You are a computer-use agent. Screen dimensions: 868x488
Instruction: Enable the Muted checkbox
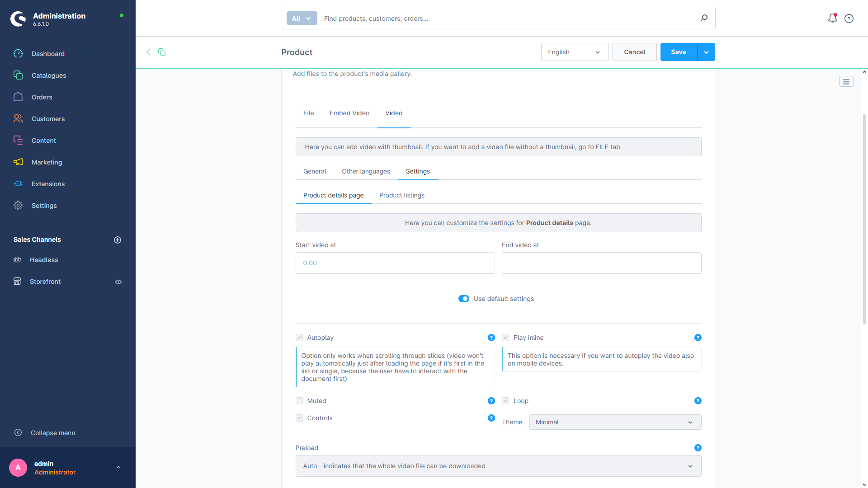(x=299, y=400)
